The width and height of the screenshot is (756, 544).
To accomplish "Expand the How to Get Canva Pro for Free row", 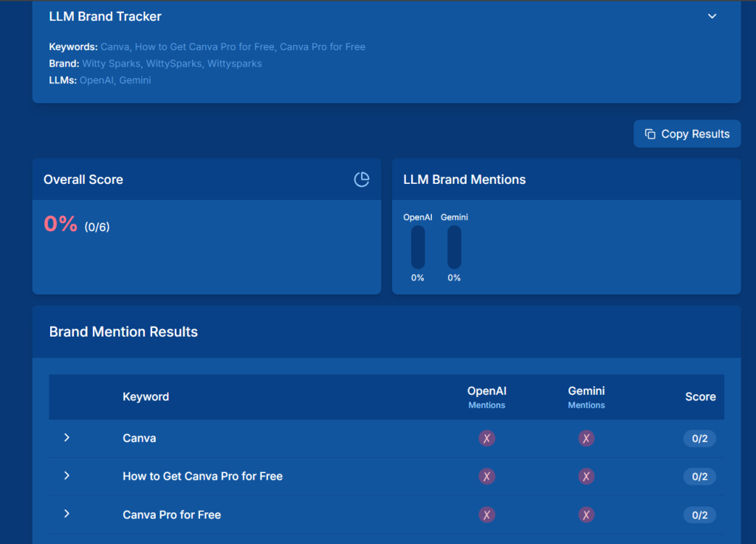I will pyautogui.click(x=66, y=475).
